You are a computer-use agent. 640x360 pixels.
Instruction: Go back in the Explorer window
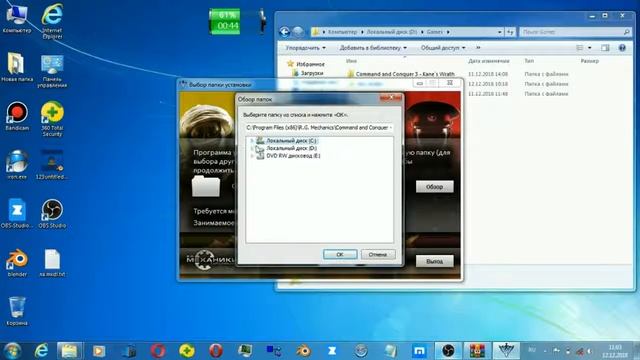pyautogui.click(x=284, y=32)
